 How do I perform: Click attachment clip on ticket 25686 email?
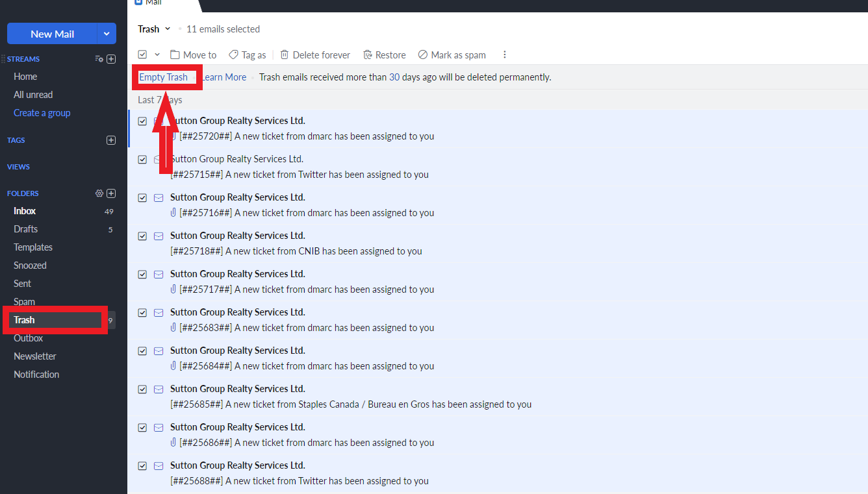tap(173, 443)
